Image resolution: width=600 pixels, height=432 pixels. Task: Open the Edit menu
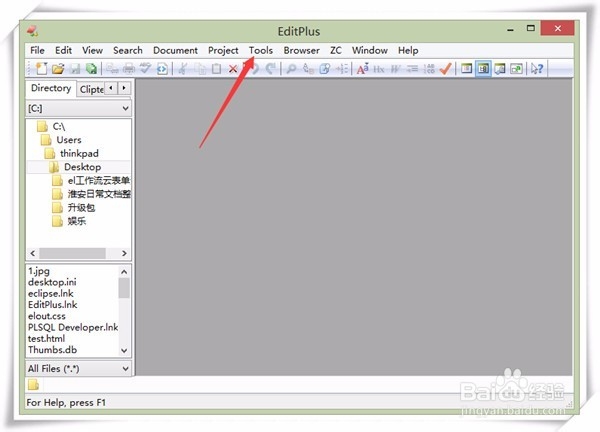coord(63,50)
